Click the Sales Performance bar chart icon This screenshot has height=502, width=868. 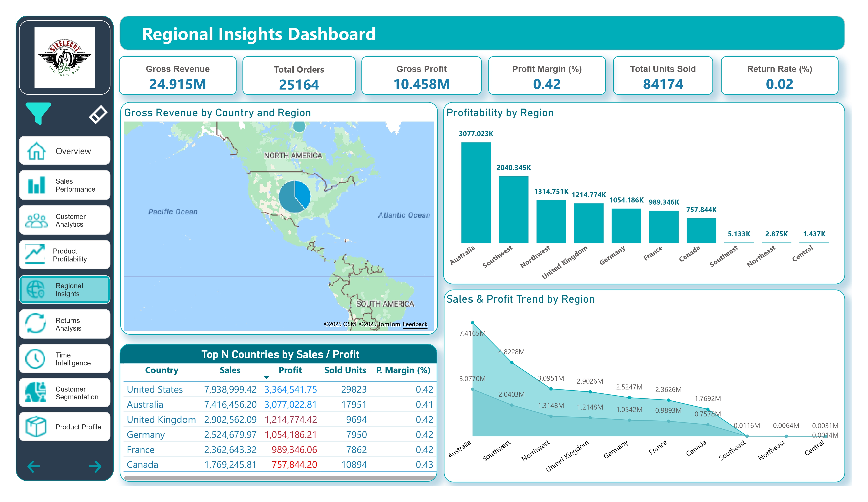click(x=36, y=185)
